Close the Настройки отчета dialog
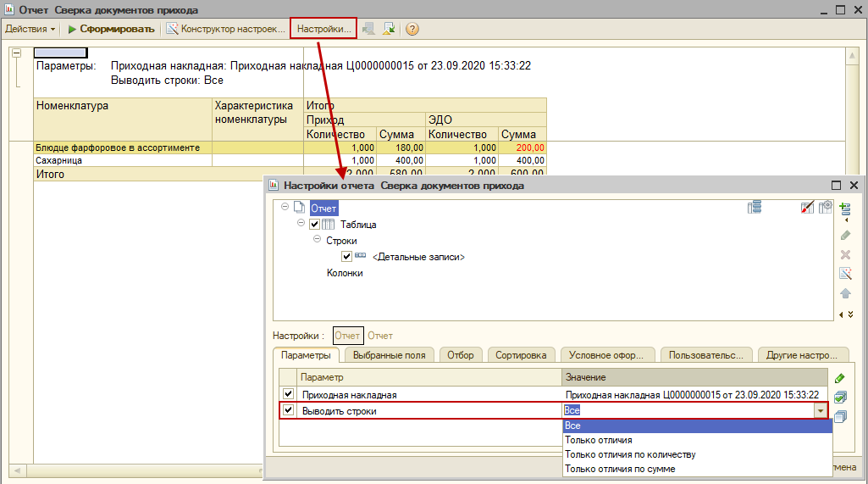Image resolution: width=868 pixels, height=484 pixels. click(x=854, y=185)
